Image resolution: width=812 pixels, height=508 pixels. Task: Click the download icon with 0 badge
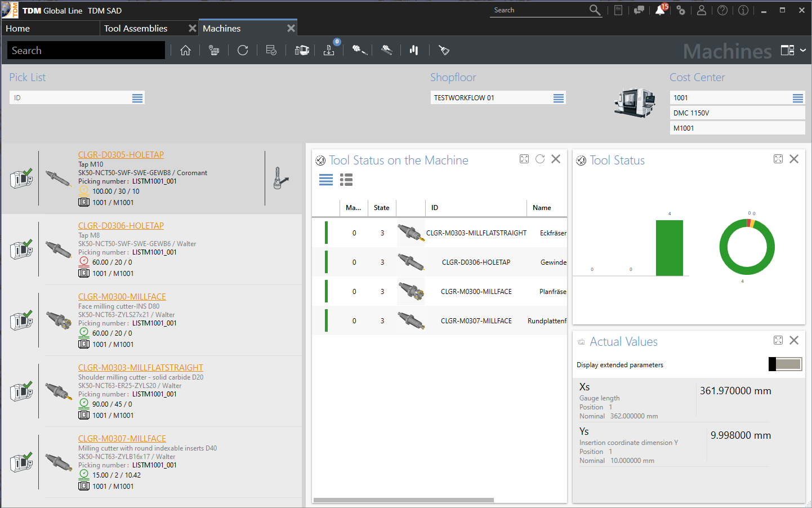(x=329, y=51)
